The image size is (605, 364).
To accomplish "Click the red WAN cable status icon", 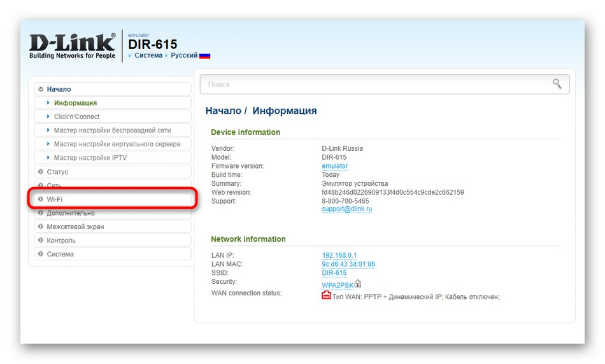I will (x=326, y=296).
